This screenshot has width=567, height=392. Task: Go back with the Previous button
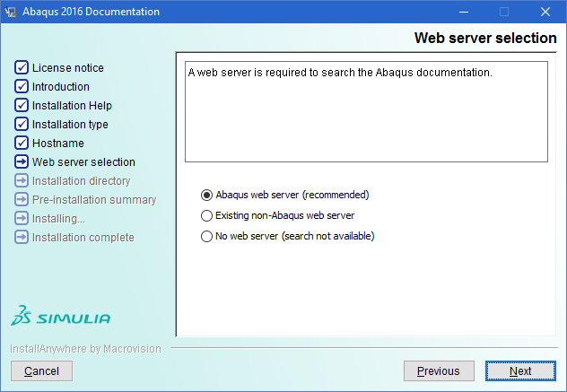[439, 371]
